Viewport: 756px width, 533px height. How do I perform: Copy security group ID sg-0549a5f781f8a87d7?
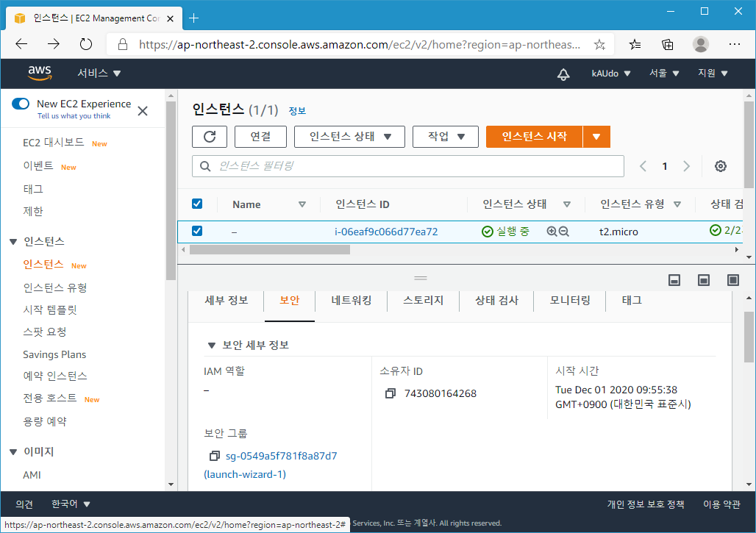pos(214,456)
